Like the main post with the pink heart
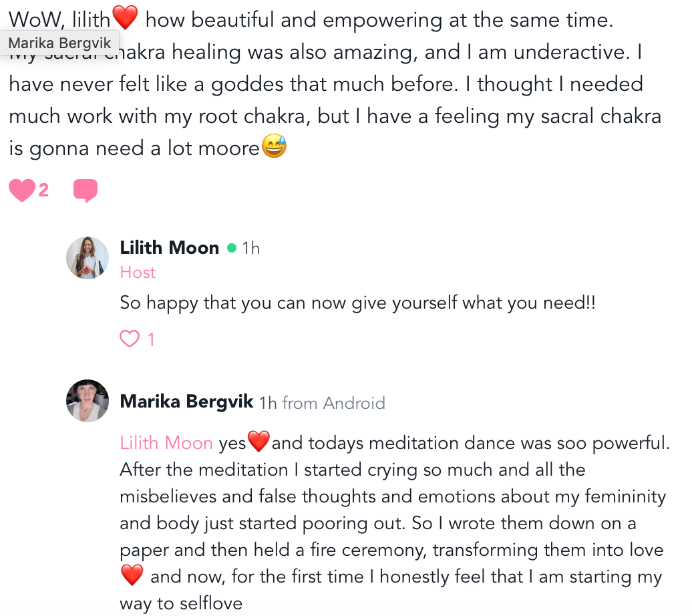The height and width of the screenshot is (616, 692). [x=21, y=191]
